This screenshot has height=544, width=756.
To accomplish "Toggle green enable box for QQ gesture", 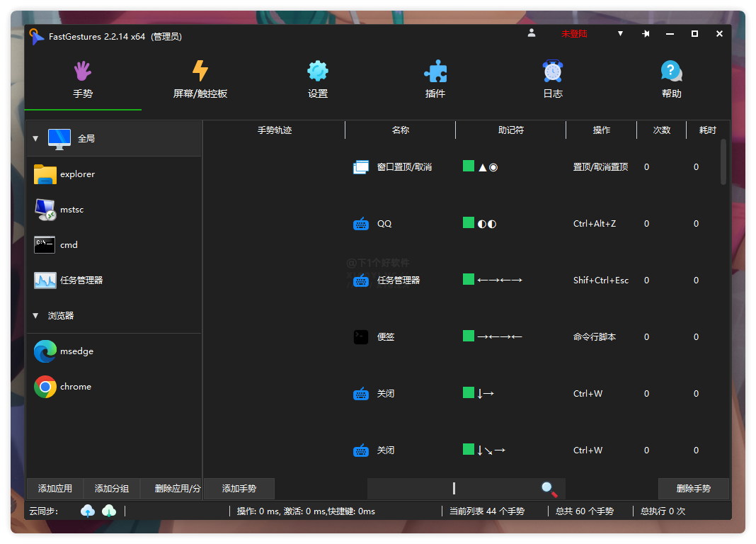I will pyautogui.click(x=468, y=222).
